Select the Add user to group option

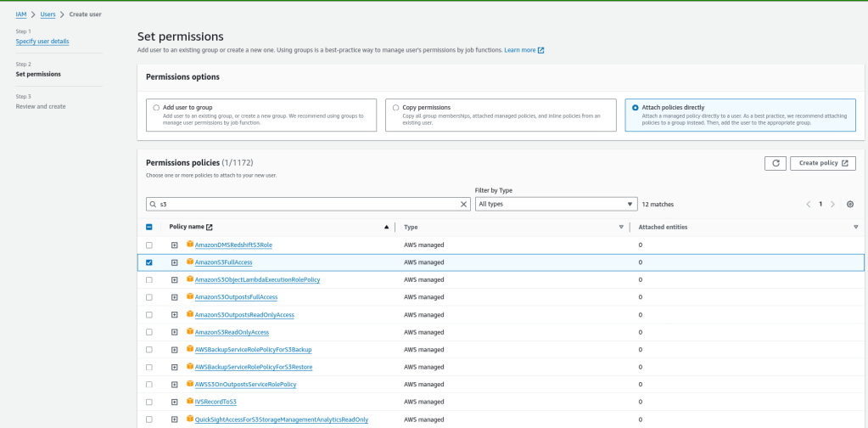[x=156, y=108]
